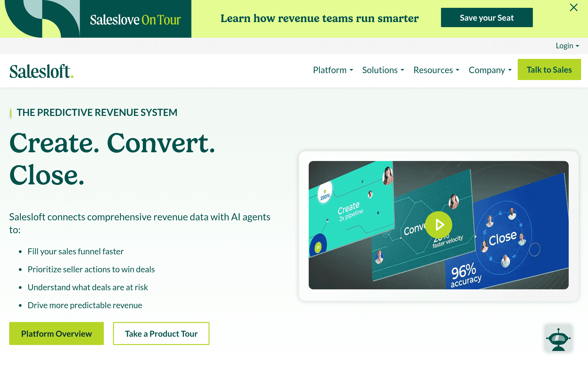
Task: Click 'Drive more predictable revenue' bullet
Action: coord(85,305)
